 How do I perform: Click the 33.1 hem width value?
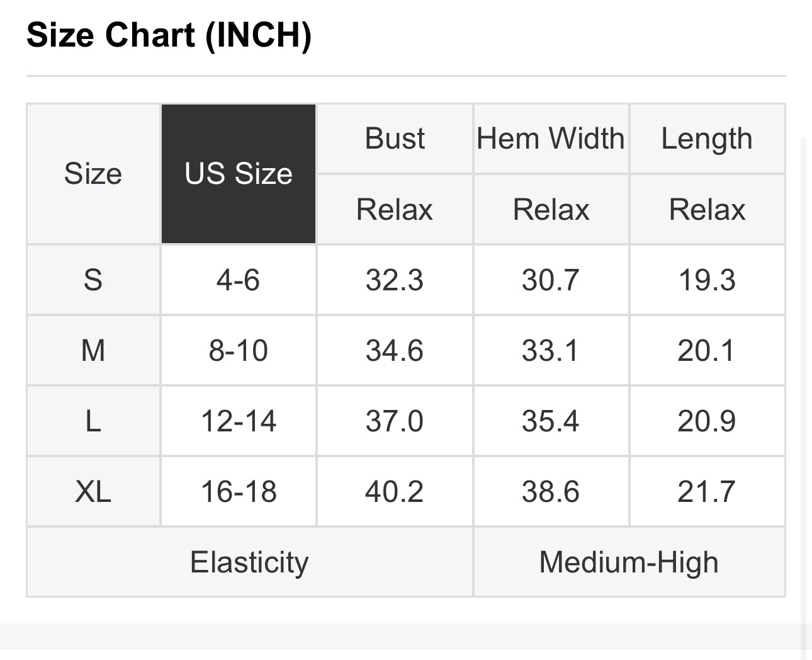(x=551, y=350)
